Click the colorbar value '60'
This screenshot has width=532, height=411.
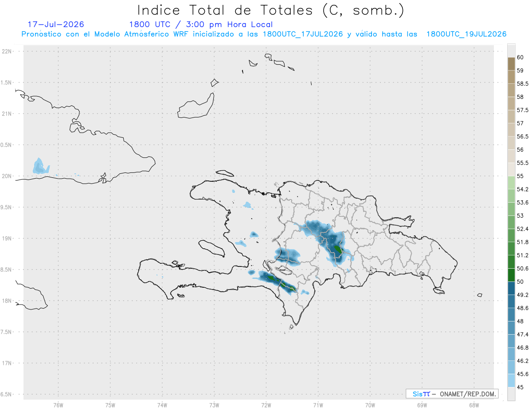520,57
